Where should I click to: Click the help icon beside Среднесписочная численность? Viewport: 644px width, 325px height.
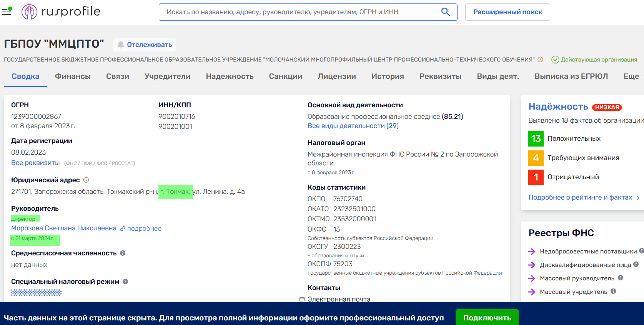coord(123,253)
